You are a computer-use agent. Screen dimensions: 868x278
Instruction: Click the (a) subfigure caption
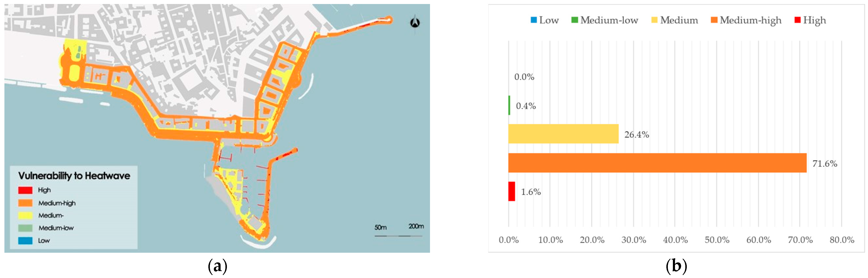[217, 267]
